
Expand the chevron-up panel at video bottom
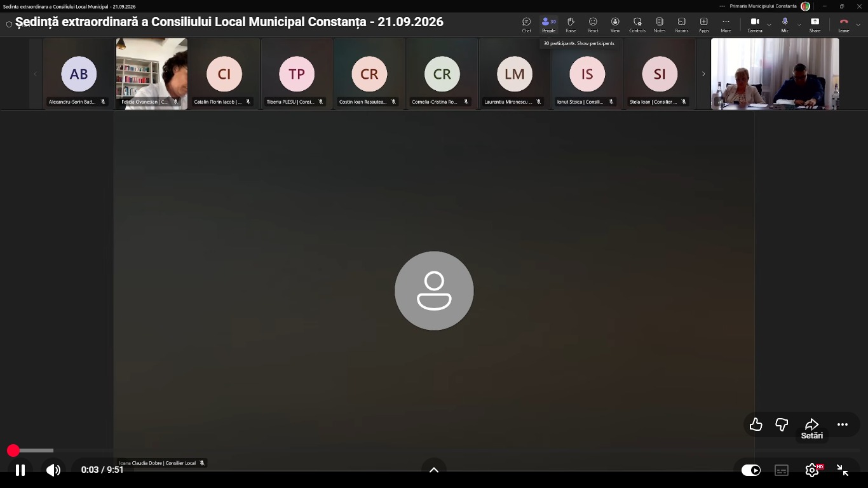tap(434, 470)
